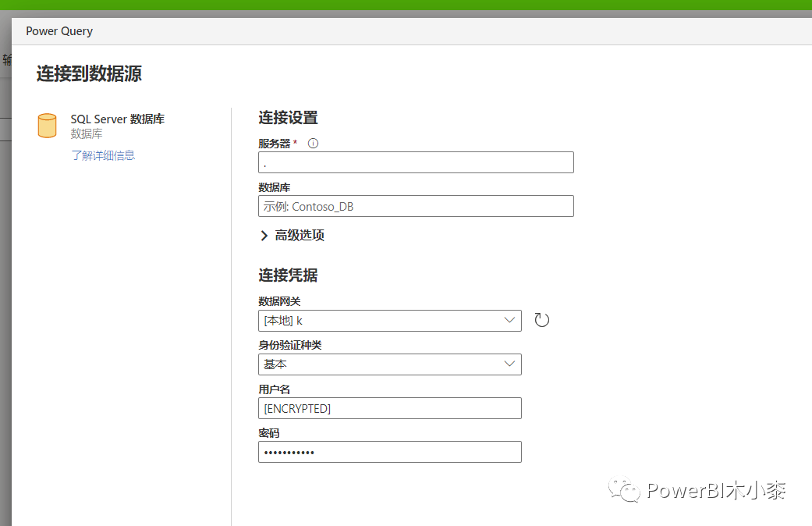This screenshot has width=812, height=526.
Task: Click the 连接设置 heading
Action: click(288, 118)
